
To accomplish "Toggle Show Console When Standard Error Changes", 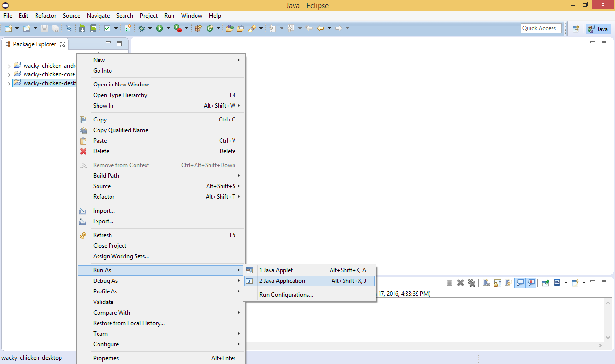I will 531,283.
